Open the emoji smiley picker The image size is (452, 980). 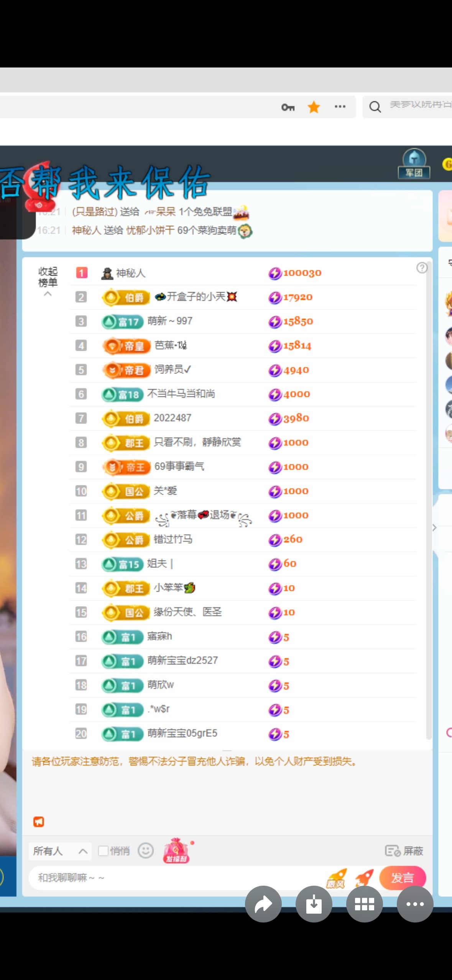click(x=146, y=851)
